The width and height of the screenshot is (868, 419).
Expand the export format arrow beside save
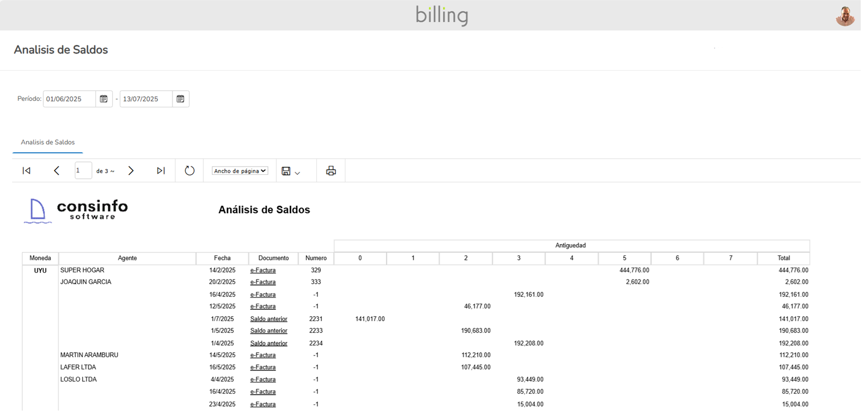298,173
